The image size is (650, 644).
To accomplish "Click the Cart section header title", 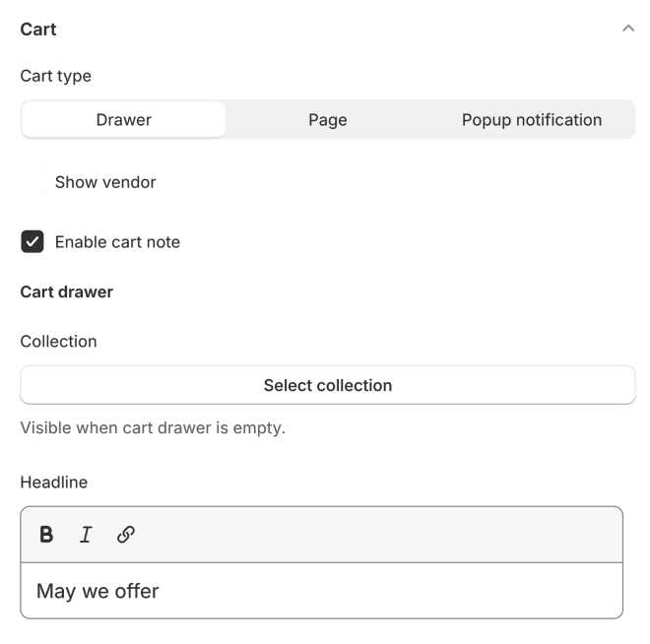I will pos(38,30).
